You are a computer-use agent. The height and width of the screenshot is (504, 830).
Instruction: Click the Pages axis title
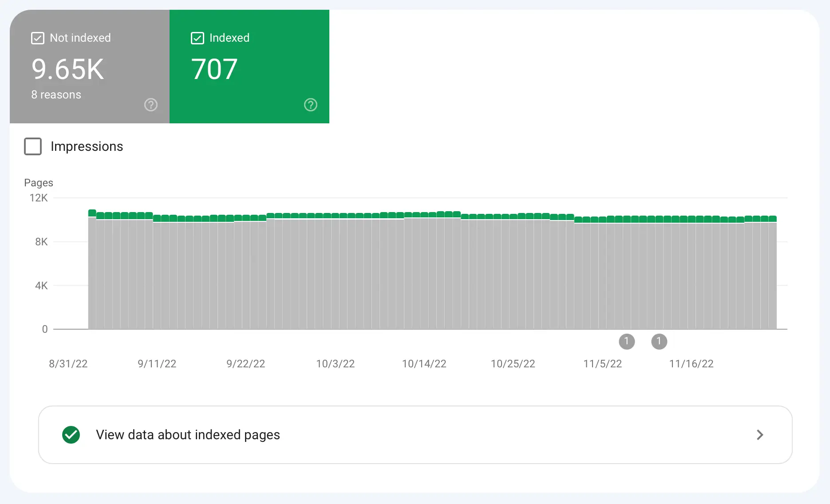[39, 183]
